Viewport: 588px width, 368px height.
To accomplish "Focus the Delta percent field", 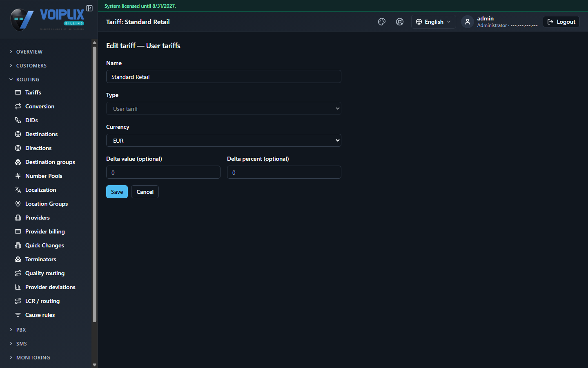I will point(284,172).
